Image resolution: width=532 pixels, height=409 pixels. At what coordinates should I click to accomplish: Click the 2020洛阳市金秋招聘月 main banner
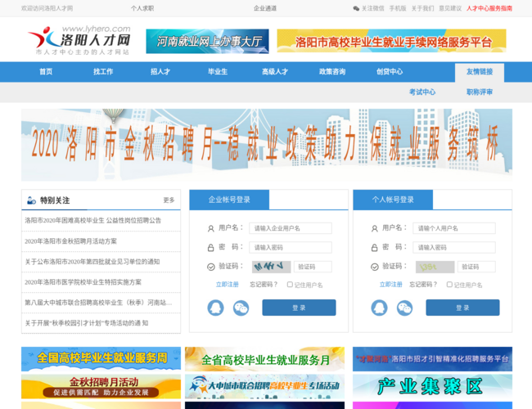267,145
